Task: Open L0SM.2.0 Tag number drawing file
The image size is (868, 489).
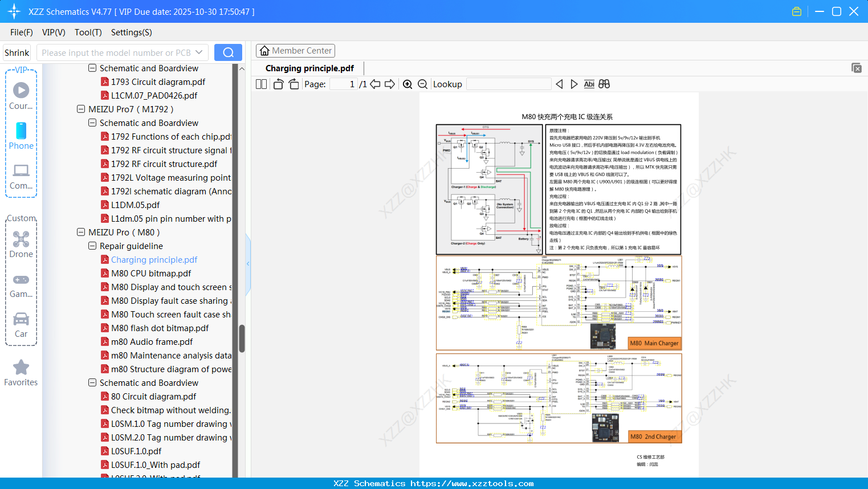Action: coord(166,438)
